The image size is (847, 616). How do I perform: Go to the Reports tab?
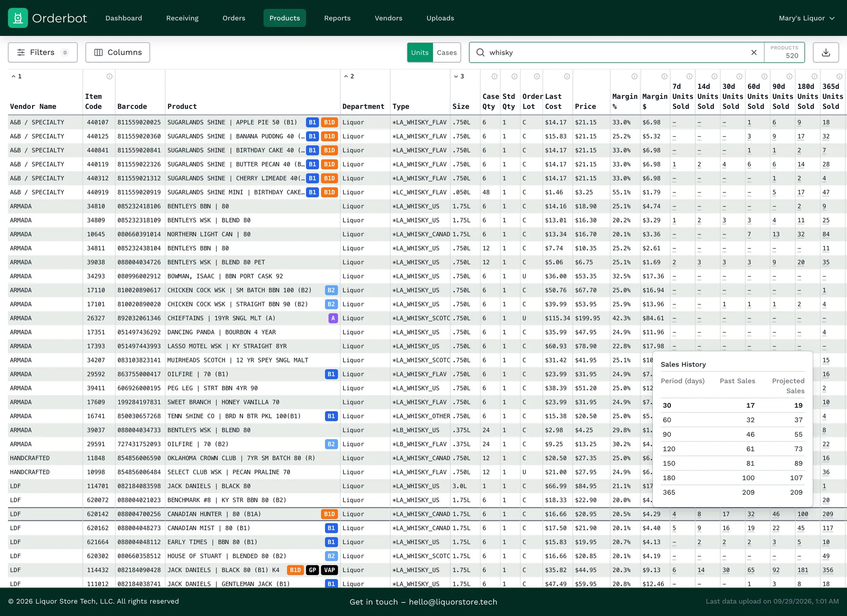(337, 18)
